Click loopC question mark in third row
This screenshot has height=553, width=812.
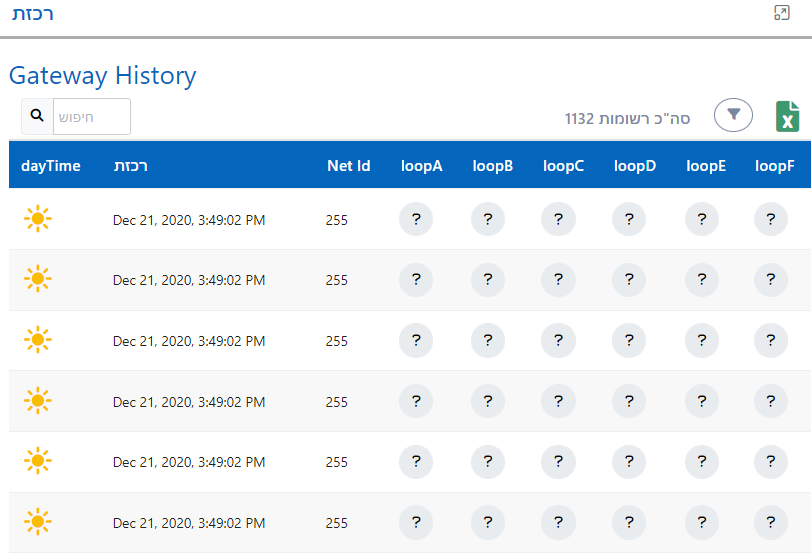558,341
